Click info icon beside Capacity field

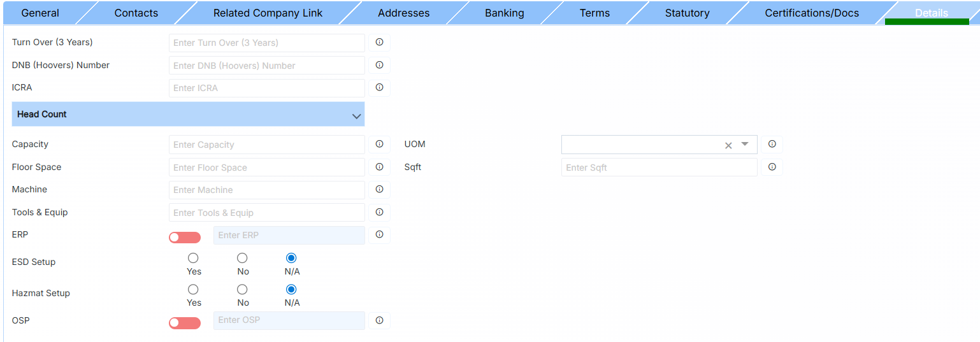379,145
